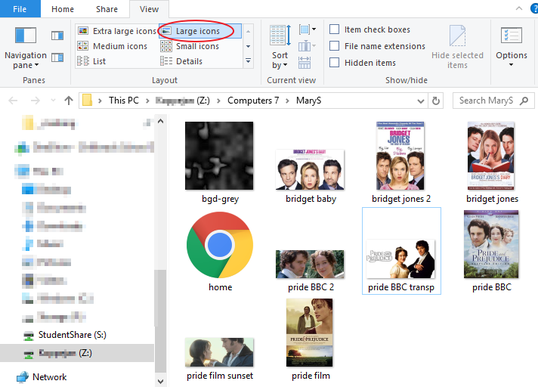Collapse the ribbon with the chevron

[x=519, y=9]
